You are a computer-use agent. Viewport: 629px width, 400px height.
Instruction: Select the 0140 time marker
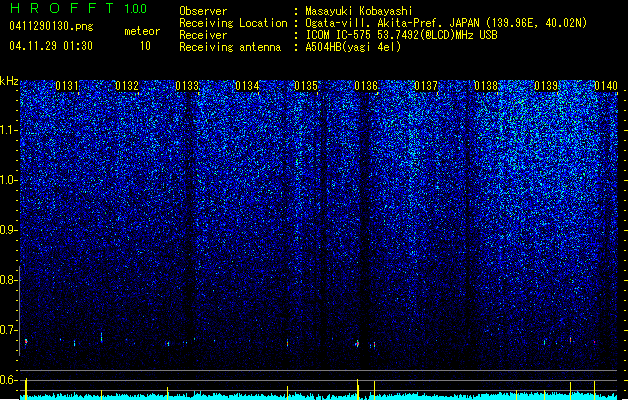[606, 86]
